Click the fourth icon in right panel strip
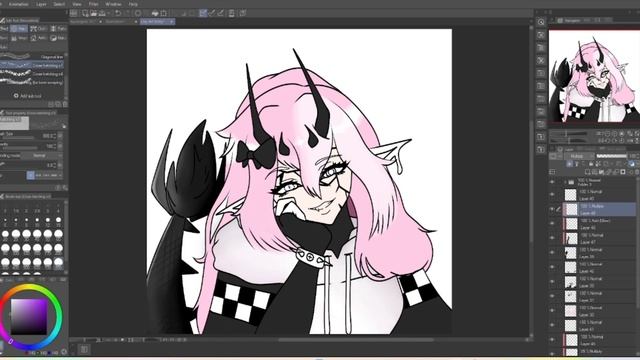This screenshot has height=360, width=640. 541,60
